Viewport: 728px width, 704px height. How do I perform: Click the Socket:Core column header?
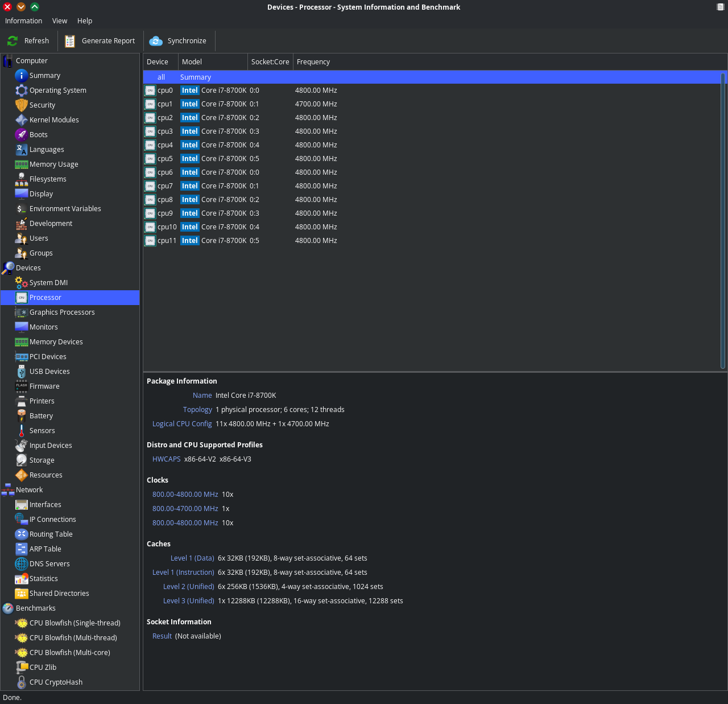(270, 62)
